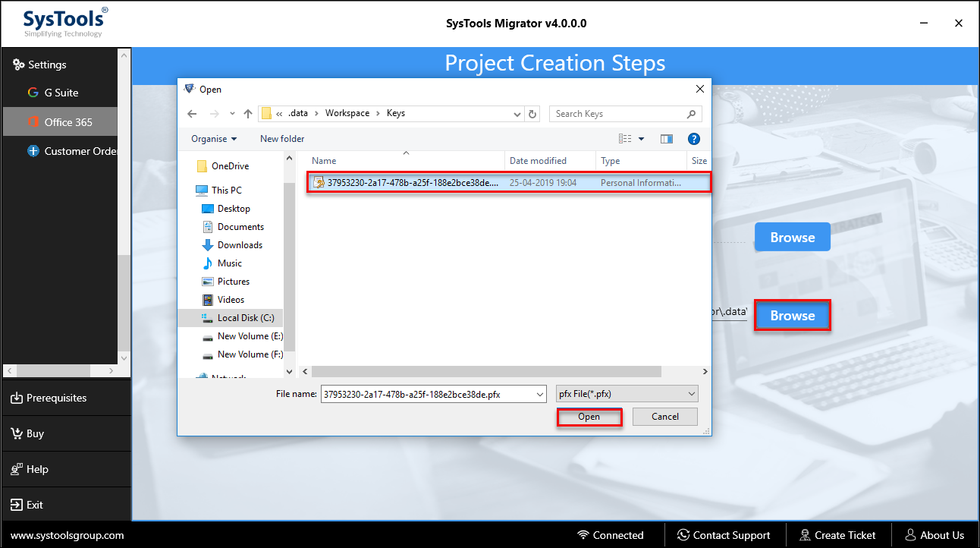Screen dimensions: 980x548
Task: Click Create Ticket in status bar
Action: coord(838,535)
